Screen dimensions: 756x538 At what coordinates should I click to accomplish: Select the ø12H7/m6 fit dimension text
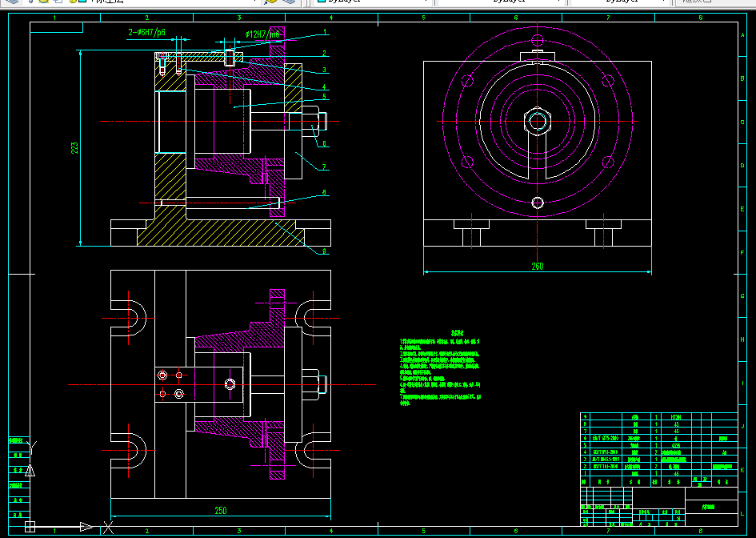pos(262,34)
